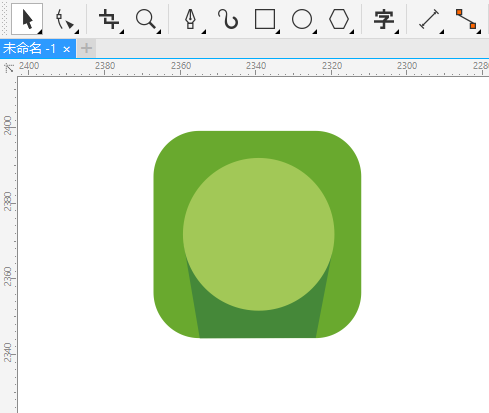The height and width of the screenshot is (413, 489).
Task: Add a new document with plus button
Action: point(86,49)
